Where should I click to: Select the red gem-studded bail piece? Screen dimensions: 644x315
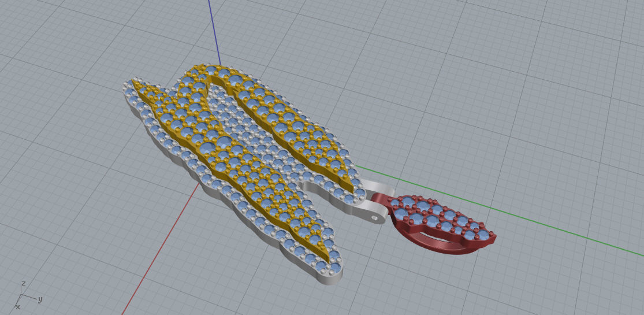[441, 219]
